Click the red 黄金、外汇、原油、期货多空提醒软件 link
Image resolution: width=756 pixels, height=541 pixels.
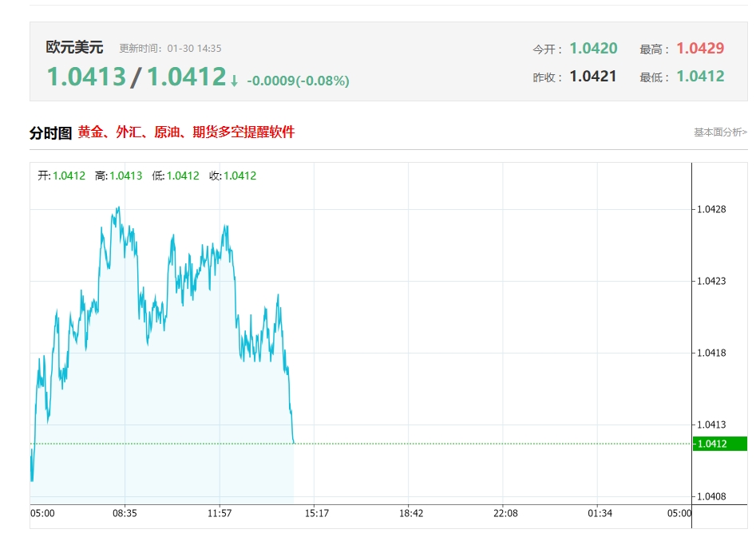[x=186, y=132]
